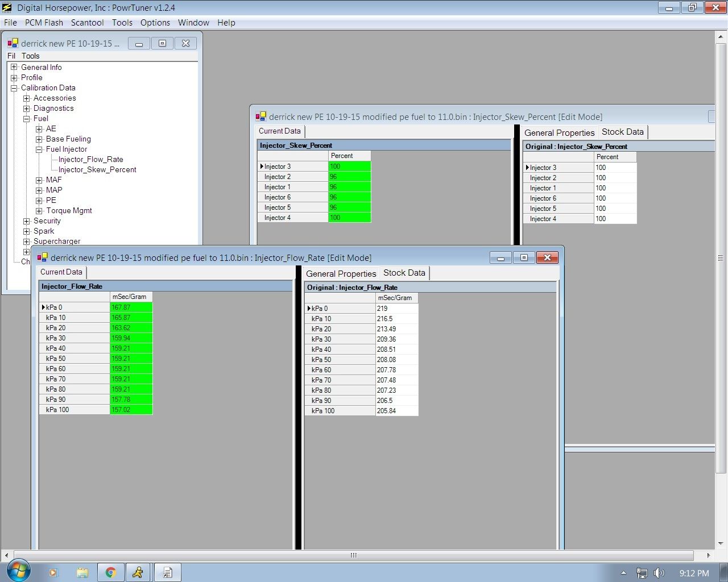Maximize the Injector_Flow_Rate window
The height and width of the screenshot is (582, 728).
tap(524, 257)
